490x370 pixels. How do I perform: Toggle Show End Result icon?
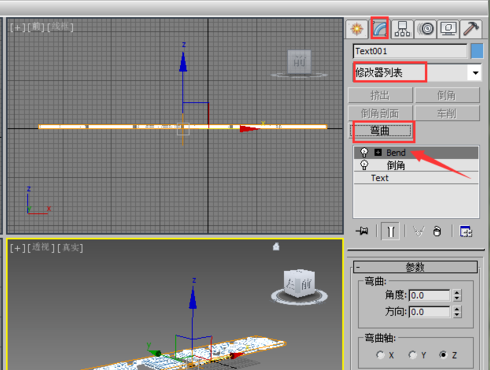click(x=391, y=231)
